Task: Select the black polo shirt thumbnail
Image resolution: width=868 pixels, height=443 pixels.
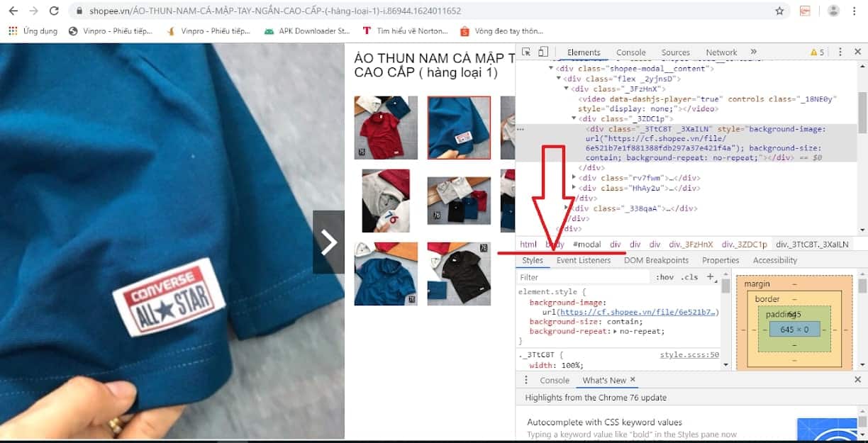Action: [x=459, y=274]
